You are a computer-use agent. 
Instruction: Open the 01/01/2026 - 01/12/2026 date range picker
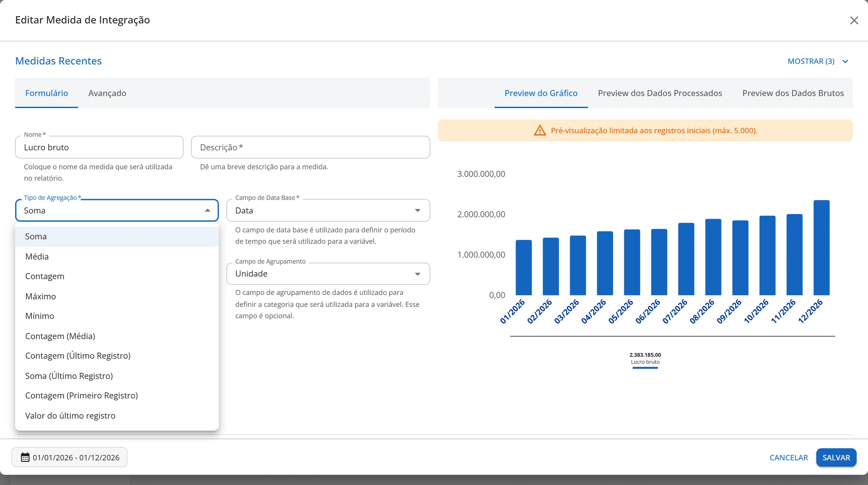point(69,457)
